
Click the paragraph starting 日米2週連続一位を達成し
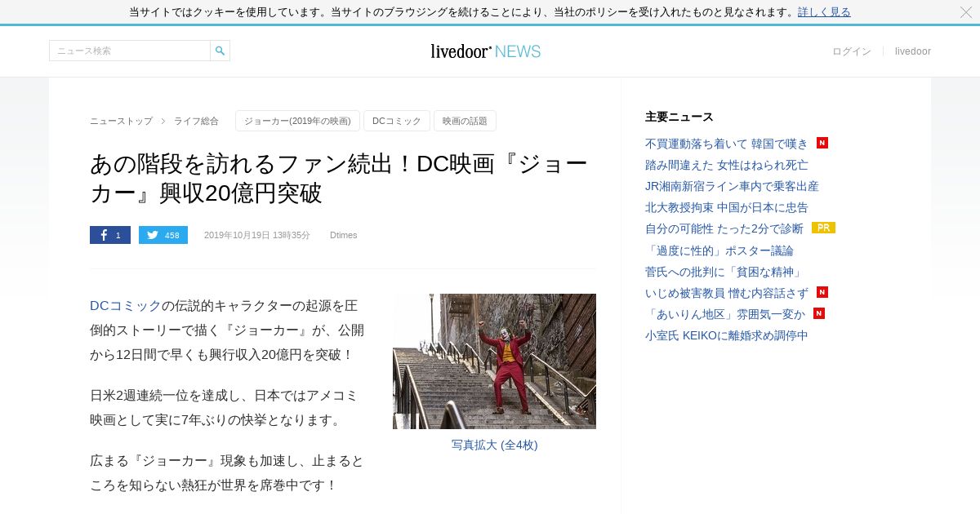click(225, 408)
